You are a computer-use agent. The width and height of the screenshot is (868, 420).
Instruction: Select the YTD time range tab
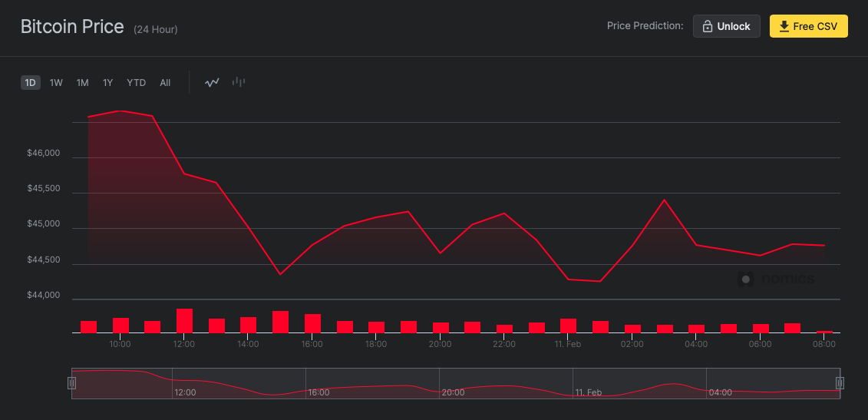136,83
